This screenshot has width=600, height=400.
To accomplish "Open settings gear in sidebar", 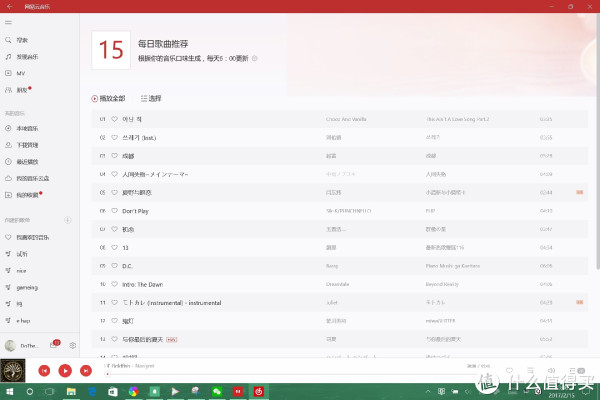I will pos(73,346).
